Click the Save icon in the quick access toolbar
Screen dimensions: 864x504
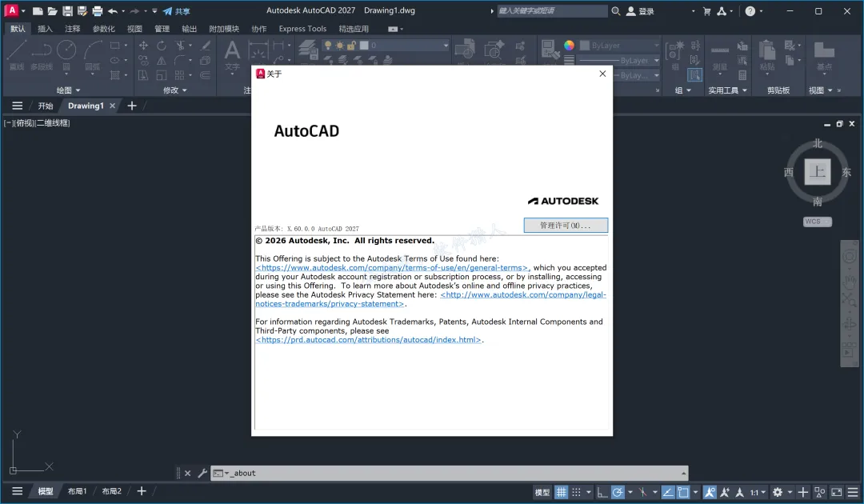(x=67, y=11)
